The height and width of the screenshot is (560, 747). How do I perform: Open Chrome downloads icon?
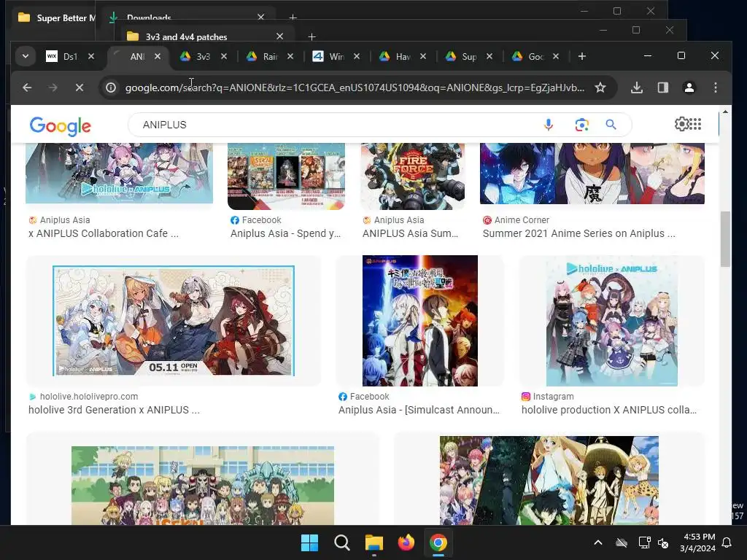click(636, 87)
